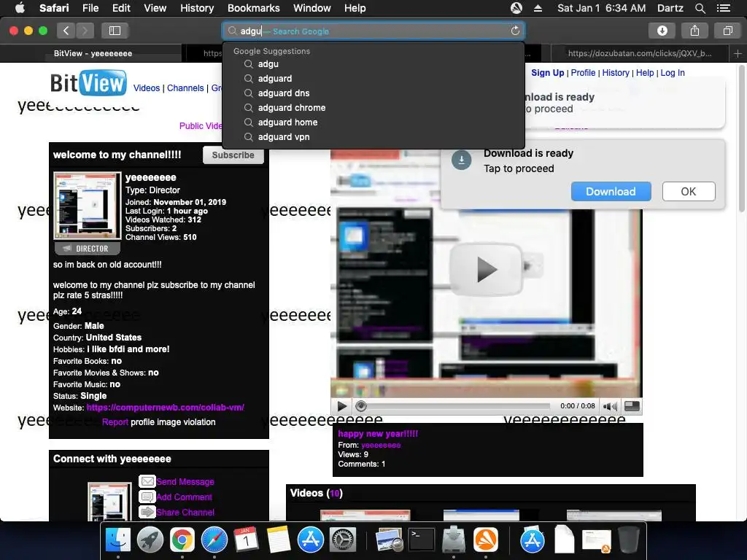747x560 pixels.
Task: Click the address bar search field
Action: [373, 31]
